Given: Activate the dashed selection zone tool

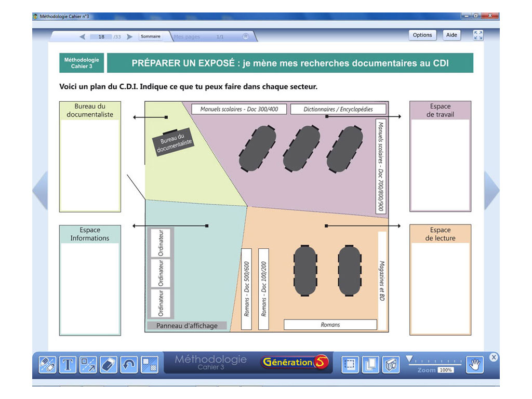Looking at the screenshot, I should tap(350, 365).
